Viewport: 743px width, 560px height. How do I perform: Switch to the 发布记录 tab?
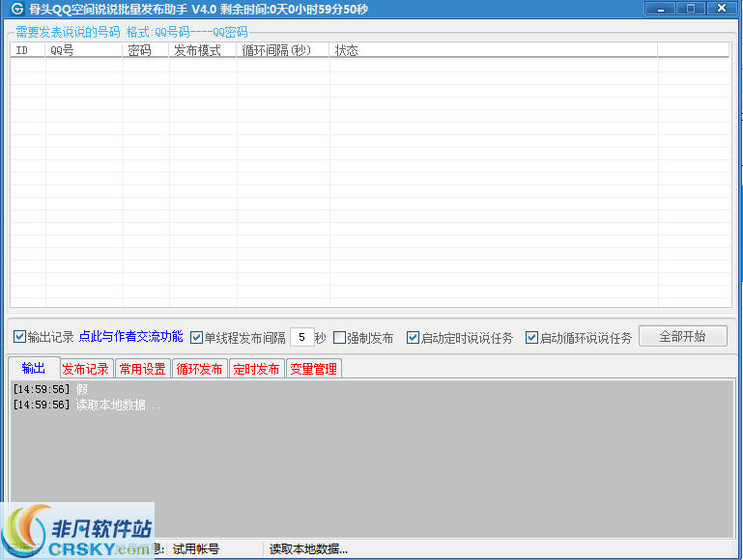(x=86, y=369)
